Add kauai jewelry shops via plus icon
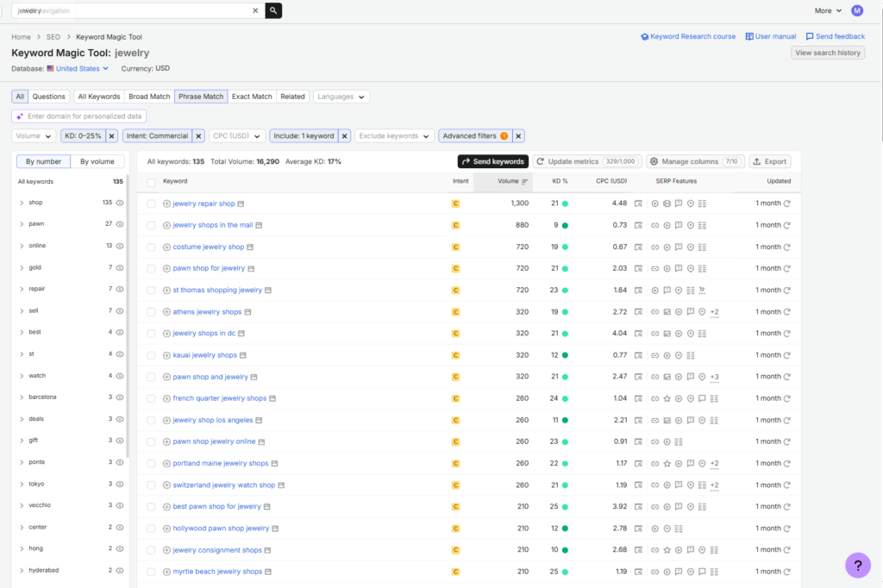This screenshot has width=883, height=588. [x=166, y=355]
